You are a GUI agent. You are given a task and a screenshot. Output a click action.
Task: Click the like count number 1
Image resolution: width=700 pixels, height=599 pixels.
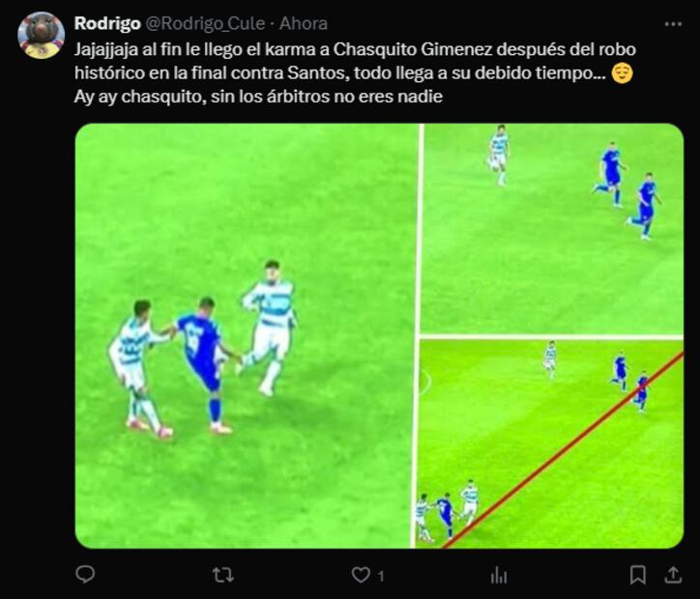click(x=381, y=576)
